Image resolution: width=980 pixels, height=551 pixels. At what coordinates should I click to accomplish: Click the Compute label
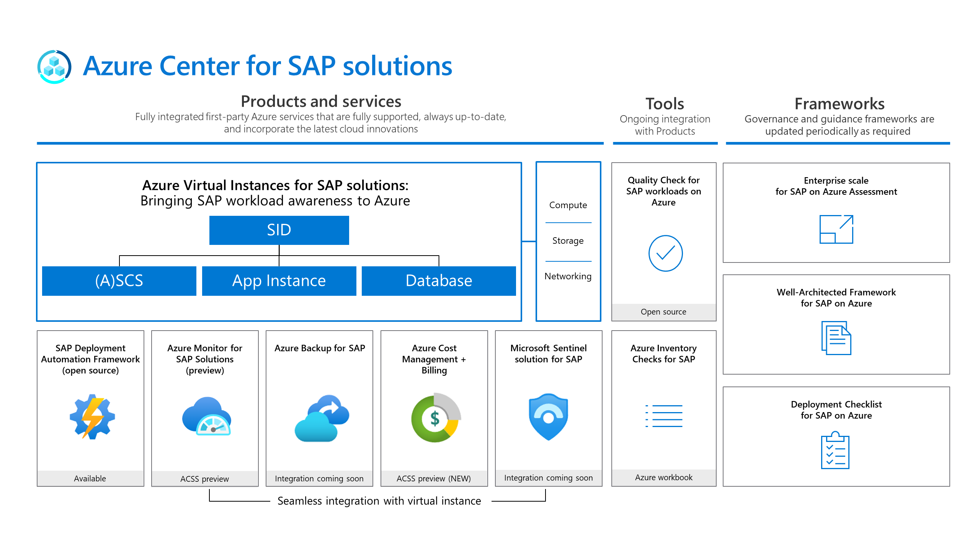568,205
